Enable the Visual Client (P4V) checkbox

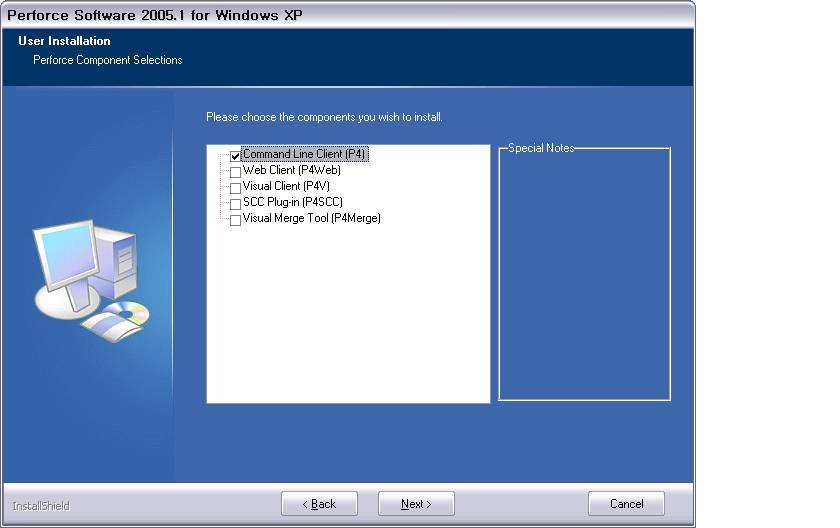[x=235, y=188]
